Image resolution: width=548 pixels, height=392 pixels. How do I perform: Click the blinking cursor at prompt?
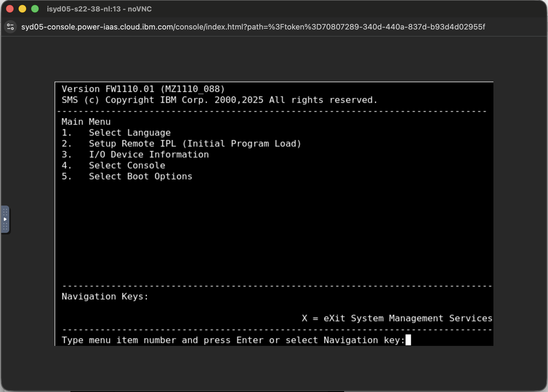(408, 340)
